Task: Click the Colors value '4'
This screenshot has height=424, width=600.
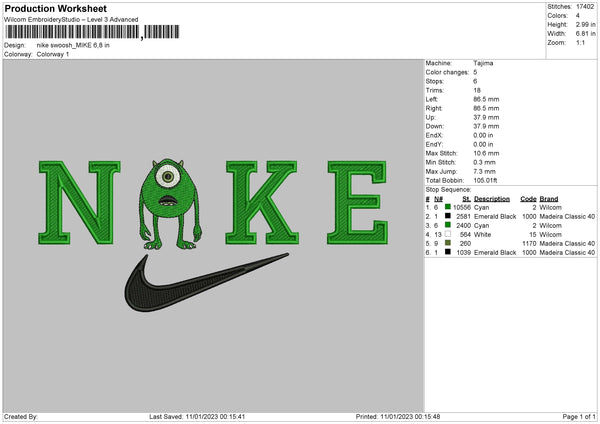Action: coord(578,16)
